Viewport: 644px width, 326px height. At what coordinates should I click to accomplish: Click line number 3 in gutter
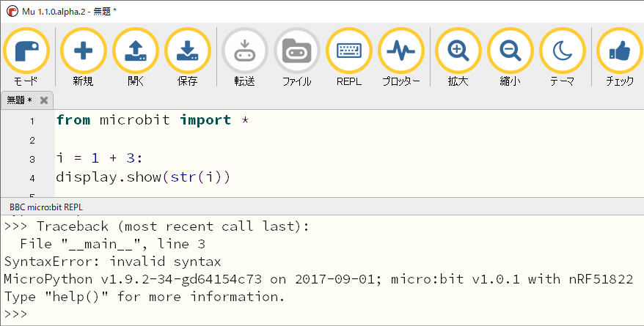click(x=32, y=159)
